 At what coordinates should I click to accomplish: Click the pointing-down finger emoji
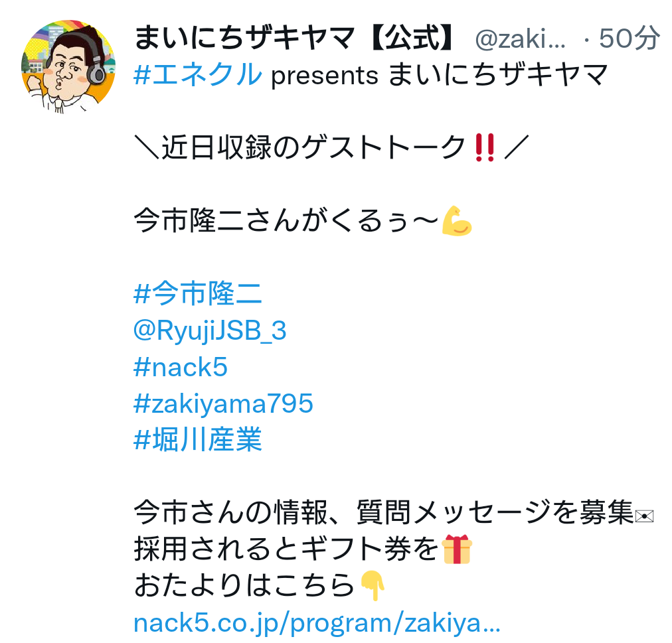[372, 585]
